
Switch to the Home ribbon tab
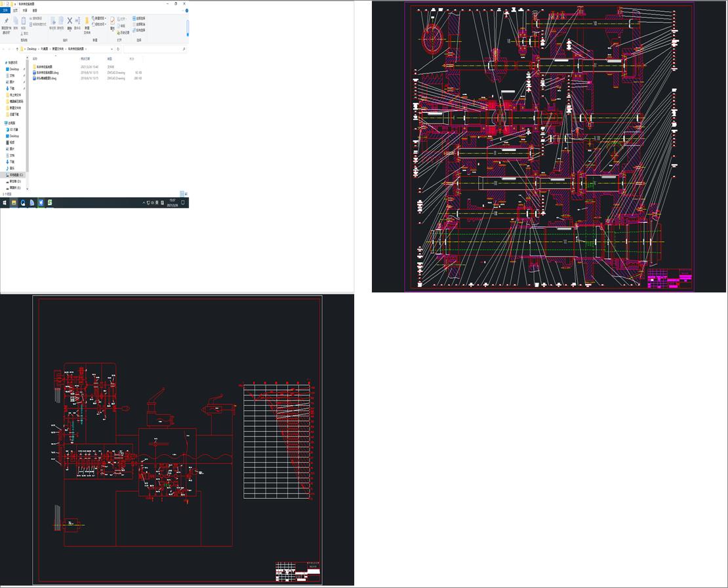point(15,10)
